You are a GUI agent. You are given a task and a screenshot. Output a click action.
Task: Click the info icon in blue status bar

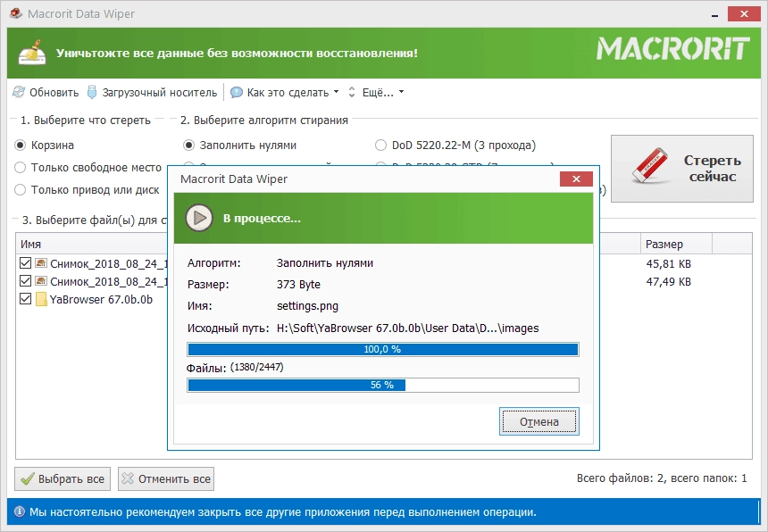20,512
